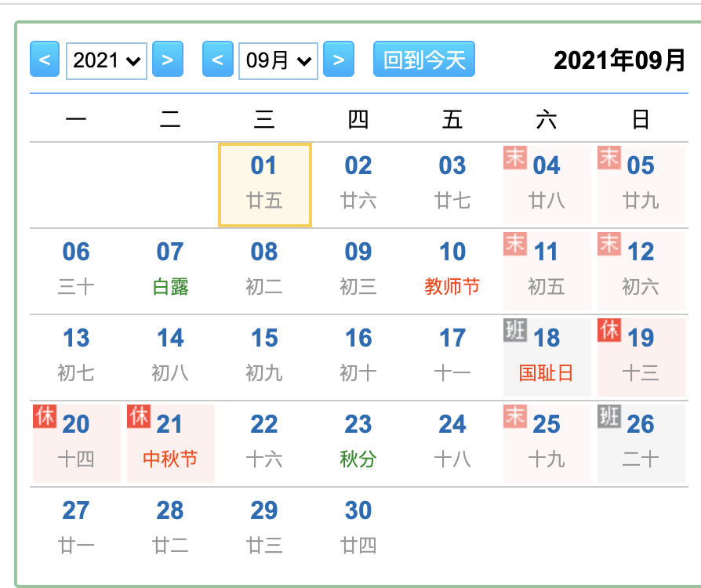Go to previous year with left arrow

(x=45, y=59)
